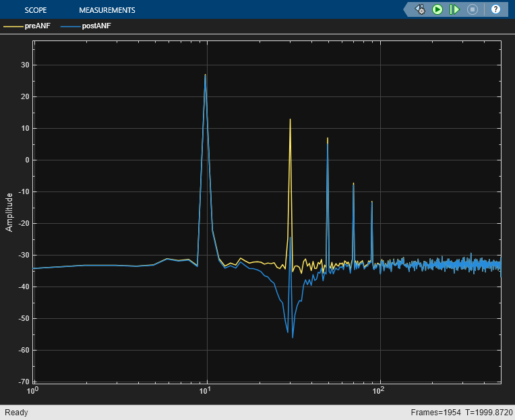
Task: Click the Stop simulation icon
Action: 473,9
